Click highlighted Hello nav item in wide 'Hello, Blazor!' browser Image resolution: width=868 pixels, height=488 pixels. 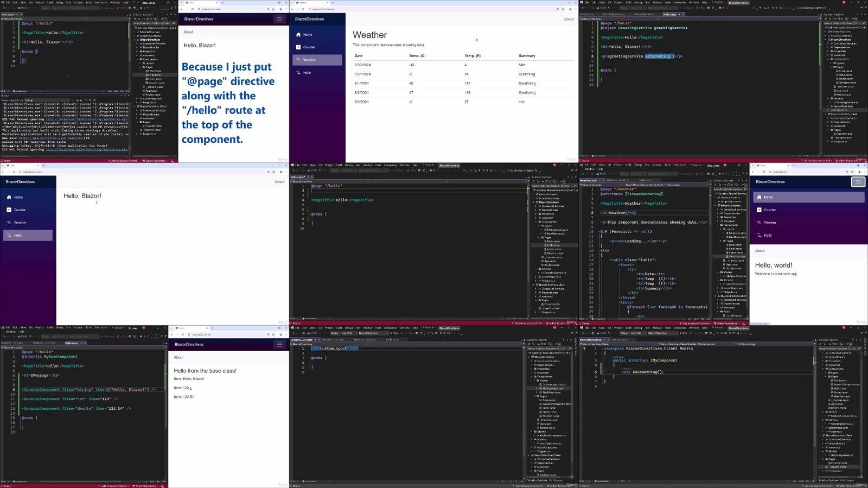click(28, 235)
